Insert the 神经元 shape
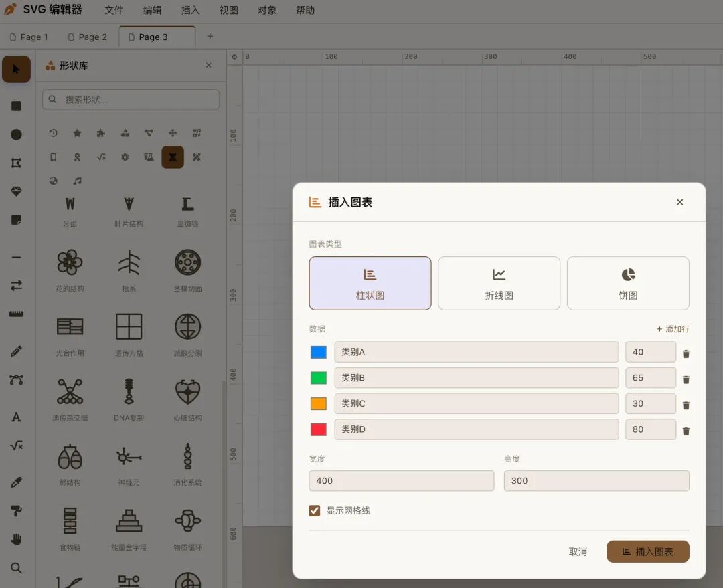 (129, 464)
